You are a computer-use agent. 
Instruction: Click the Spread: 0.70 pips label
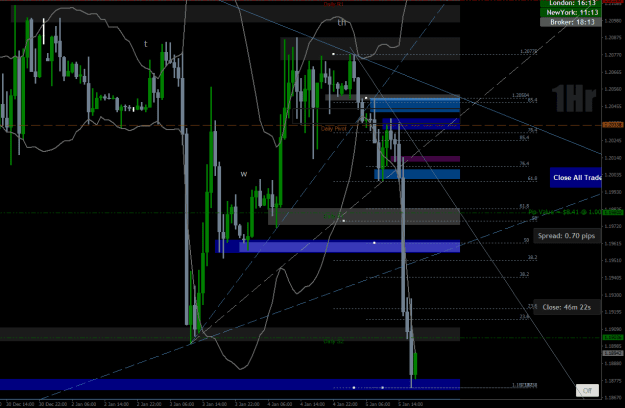(566, 236)
